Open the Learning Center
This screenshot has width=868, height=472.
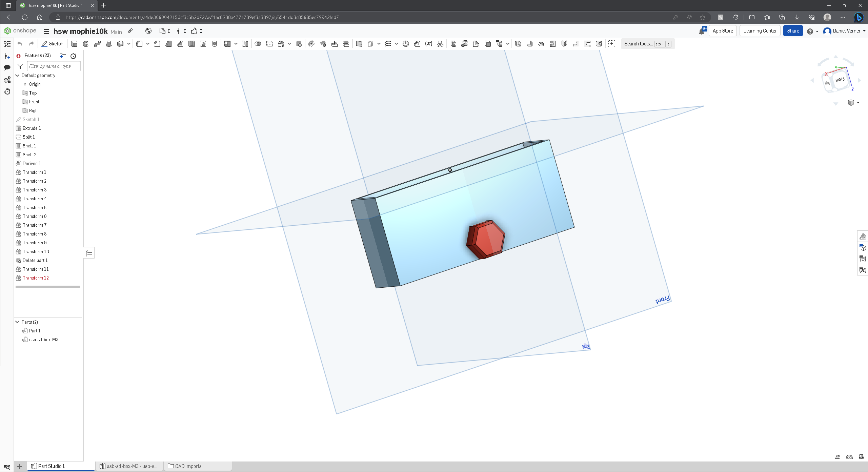point(760,30)
